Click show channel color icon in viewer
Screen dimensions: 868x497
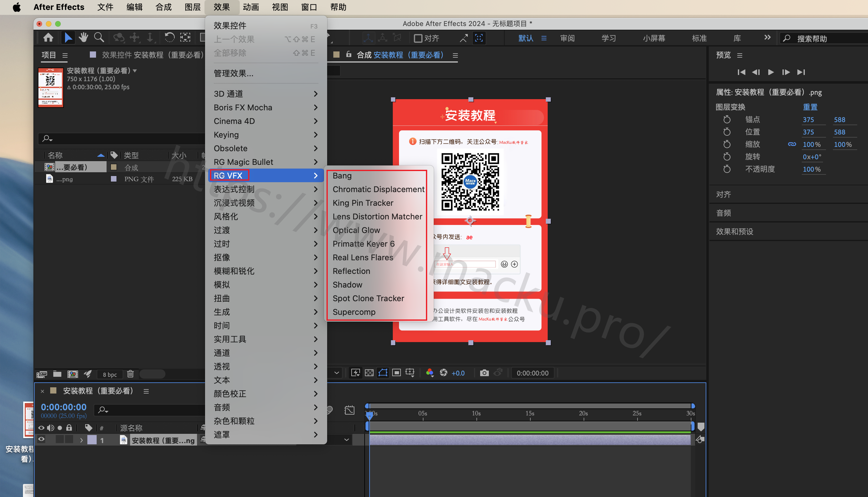coord(430,373)
